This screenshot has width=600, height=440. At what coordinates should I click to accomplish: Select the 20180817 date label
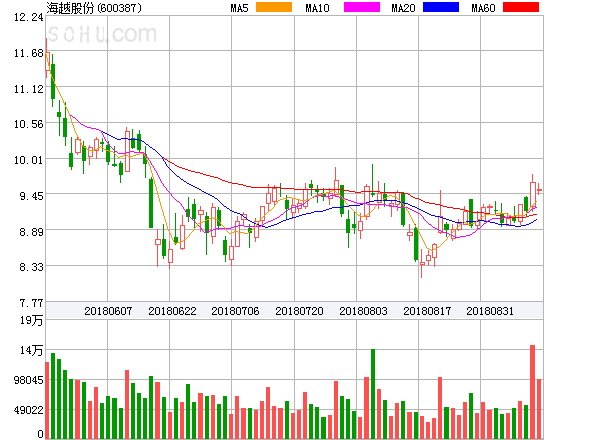pyautogui.click(x=427, y=311)
